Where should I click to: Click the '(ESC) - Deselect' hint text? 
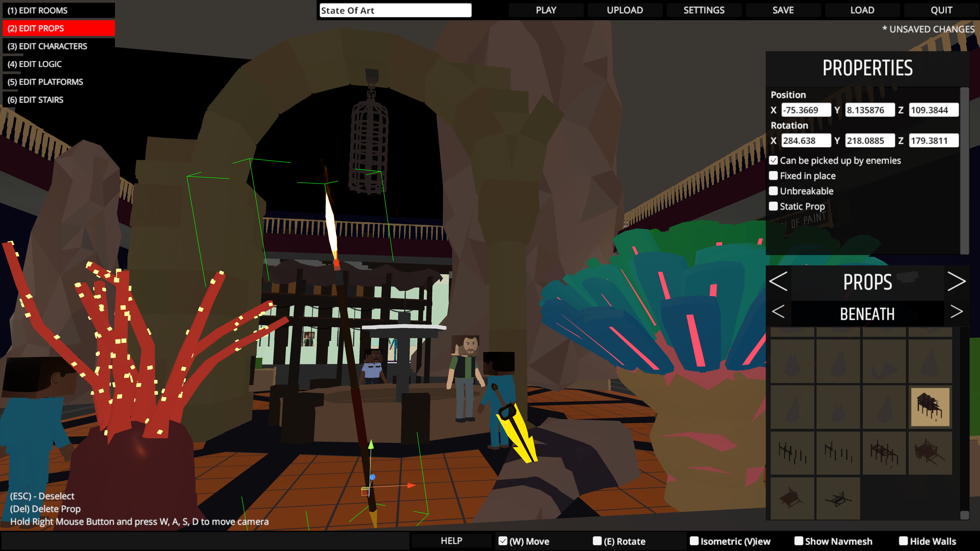tap(42, 496)
